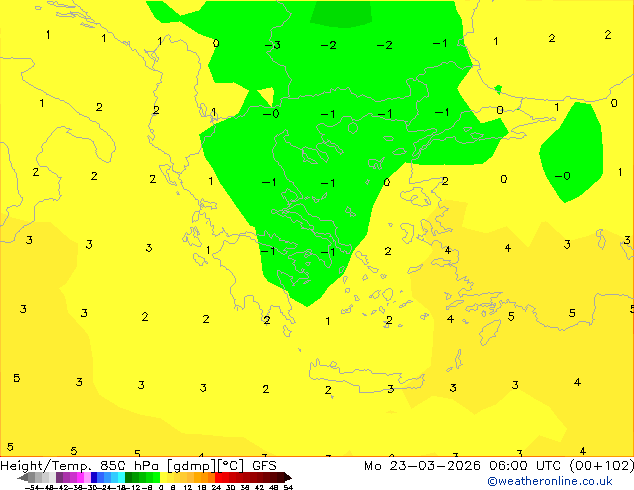Click the magenta legend color swatch
Image resolution: width=634 pixels, height=490 pixels.
pos(80,478)
